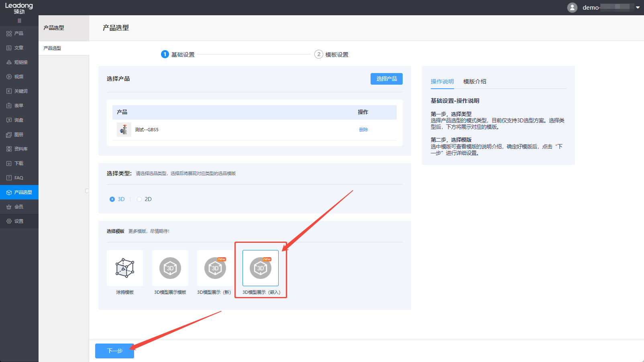Click the 下一步 (next step) button
The image size is (644, 362).
114,351
